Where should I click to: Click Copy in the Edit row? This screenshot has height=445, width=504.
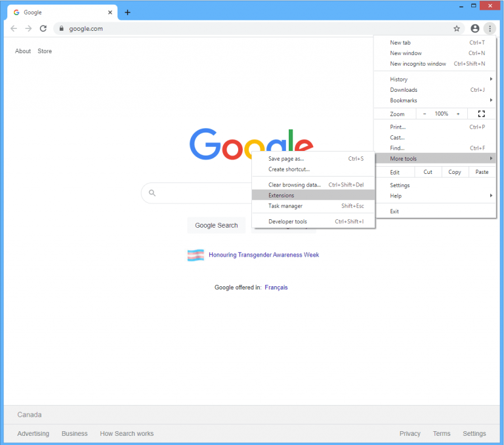(455, 172)
